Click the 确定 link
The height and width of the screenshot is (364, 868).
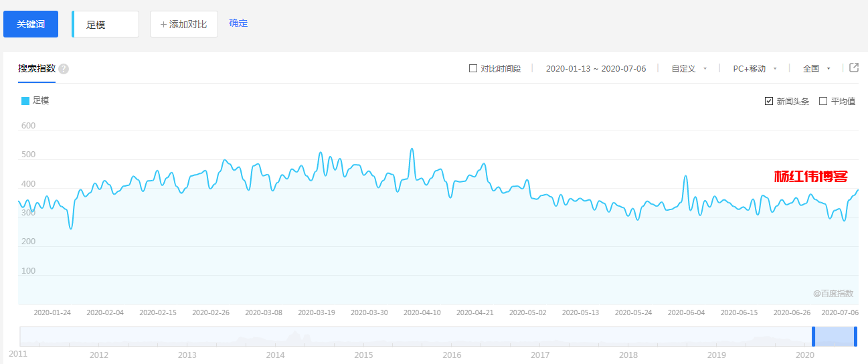238,23
